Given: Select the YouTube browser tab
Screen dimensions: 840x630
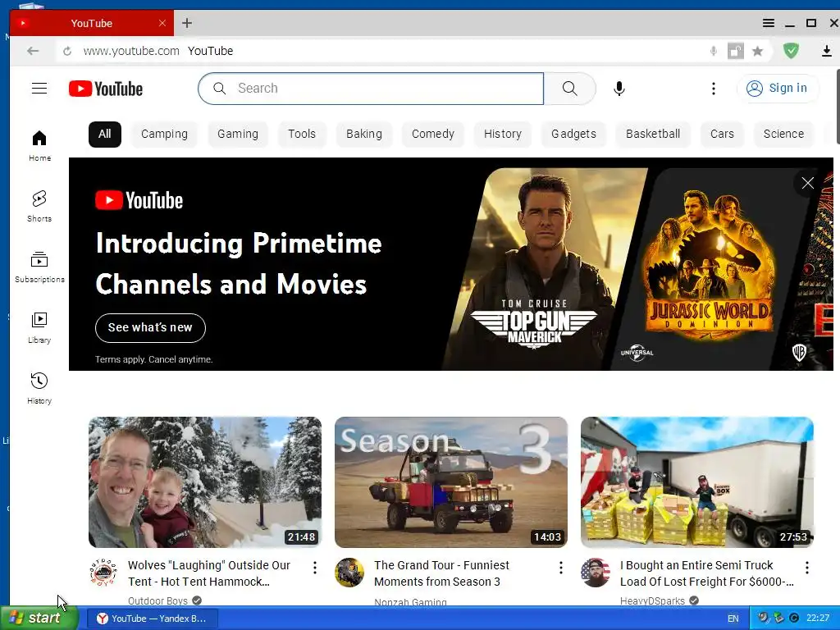Looking at the screenshot, I should 91,23.
